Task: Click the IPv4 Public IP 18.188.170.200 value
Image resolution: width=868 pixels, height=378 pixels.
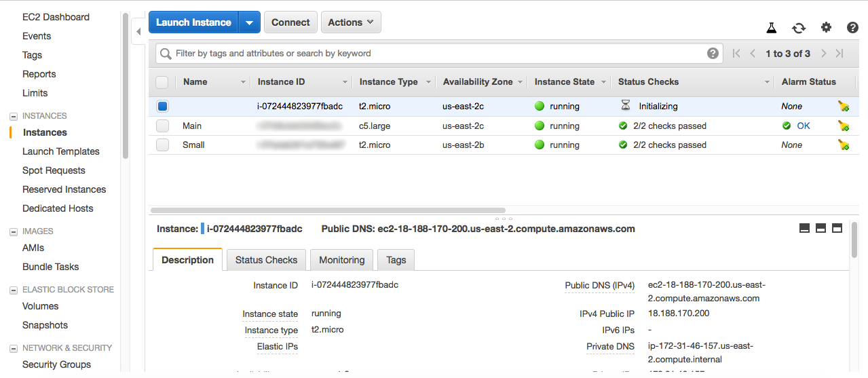Action: coord(679,314)
